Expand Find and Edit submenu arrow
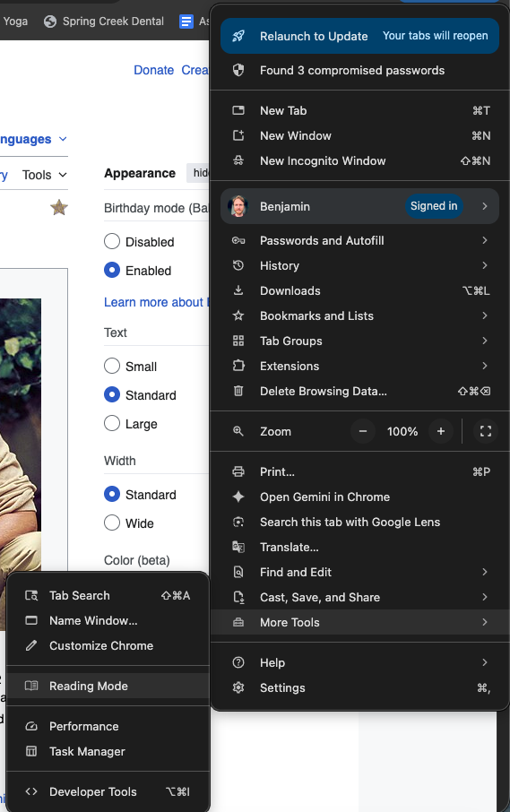The image size is (510, 812). [485, 572]
